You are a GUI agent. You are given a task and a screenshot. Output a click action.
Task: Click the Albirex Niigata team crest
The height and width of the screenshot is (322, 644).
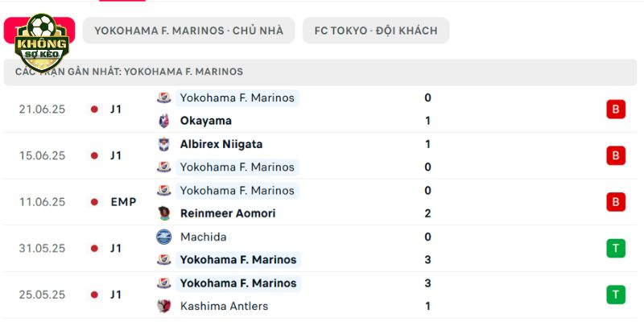164,144
